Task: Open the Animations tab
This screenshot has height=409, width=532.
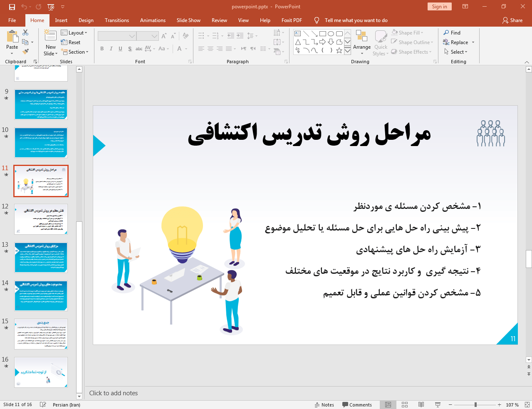Action: tap(153, 20)
